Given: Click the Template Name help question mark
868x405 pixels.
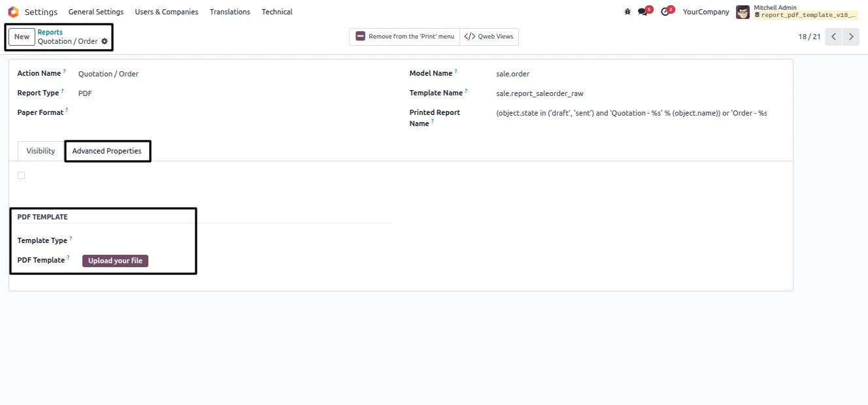Looking at the screenshot, I should click(x=467, y=91).
